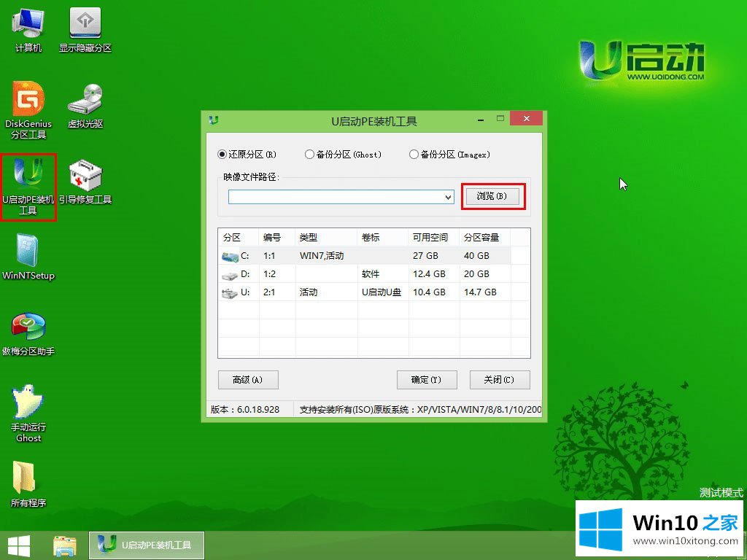Open the 所有程序 folder icon
The width and height of the screenshot is (747, 560).
pyautogui.click(x=28, y=484)
